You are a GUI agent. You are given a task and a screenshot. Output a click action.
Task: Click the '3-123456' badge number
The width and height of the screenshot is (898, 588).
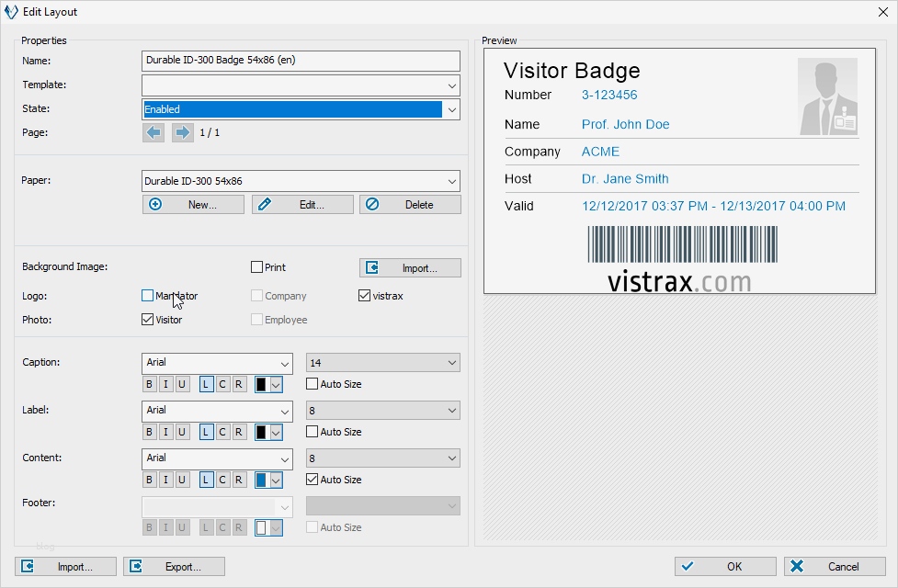click(x=609, y=95)
